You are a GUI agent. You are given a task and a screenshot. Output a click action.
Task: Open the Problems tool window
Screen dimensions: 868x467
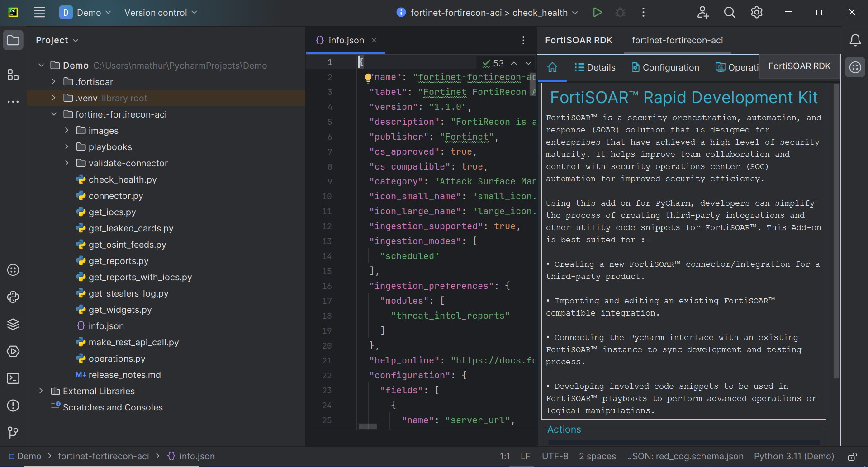tap(13, 406)
